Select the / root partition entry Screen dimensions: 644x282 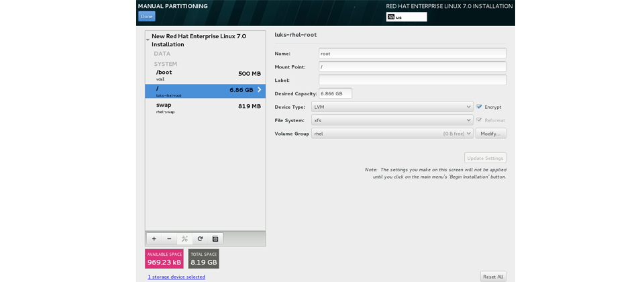coord(205,91)
